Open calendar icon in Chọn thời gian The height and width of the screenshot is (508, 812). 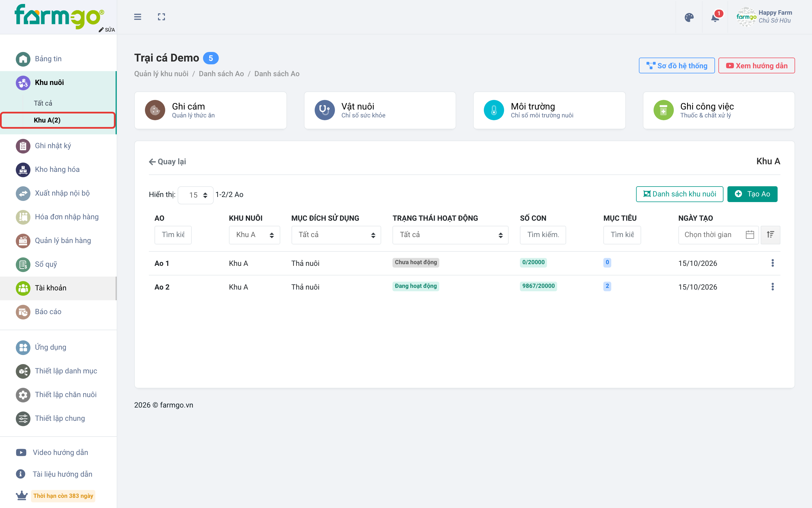750,235
